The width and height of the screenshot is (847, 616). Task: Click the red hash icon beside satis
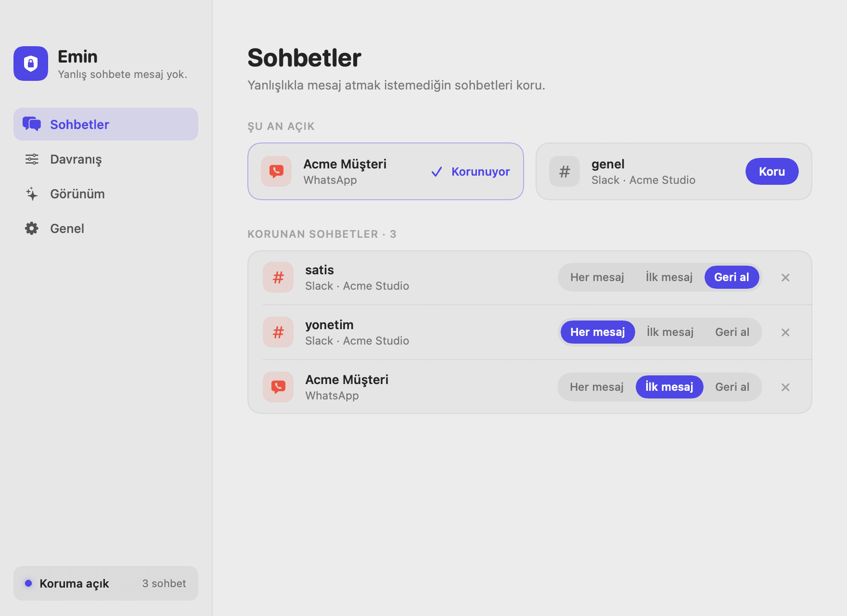[x=278, y=277]
